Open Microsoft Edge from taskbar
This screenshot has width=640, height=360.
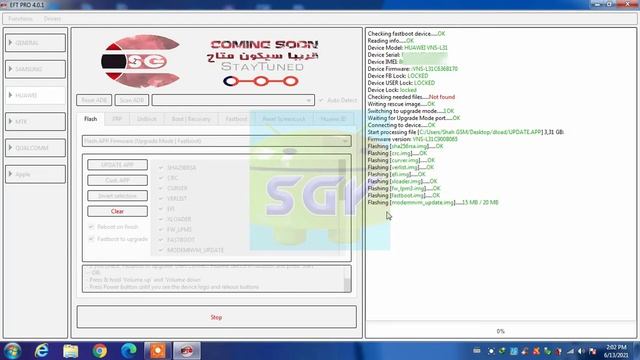pyautogui.click(x=129, y=351)
